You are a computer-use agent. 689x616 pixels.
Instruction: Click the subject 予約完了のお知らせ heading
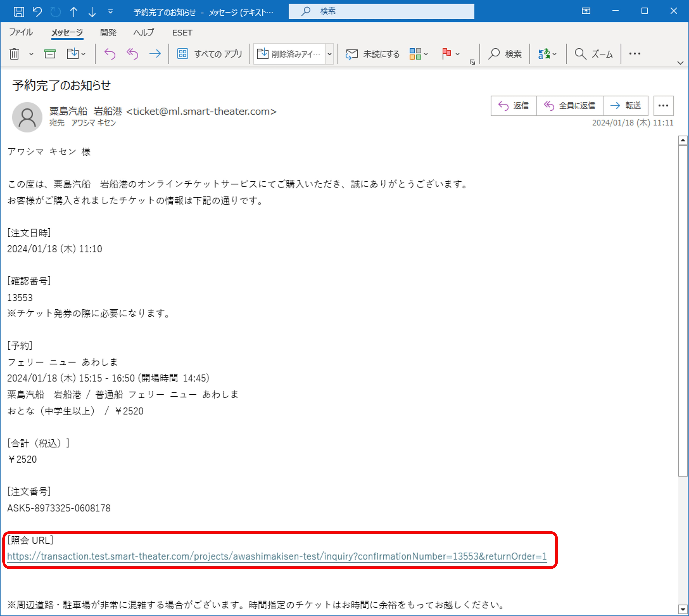(x=62, y=85)
